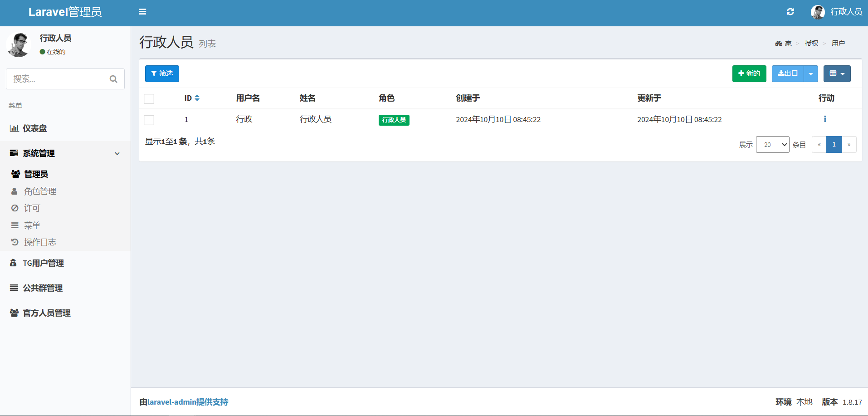The height and width of the screenshot is (416, 868).
Task: Click the user avatar in the top-right header
Action: coord(818,12)
